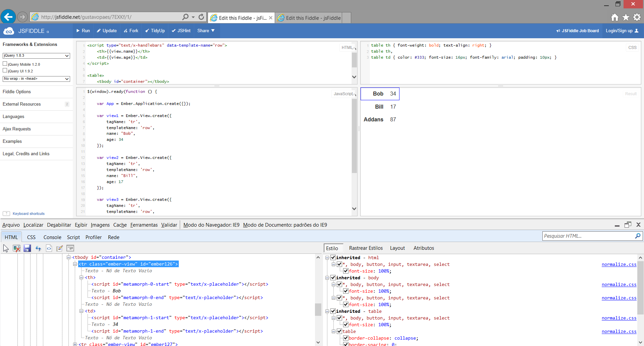644x346 pixels.
Task: Collapse the 'inherited - html' style group
Action: point(327,257)
